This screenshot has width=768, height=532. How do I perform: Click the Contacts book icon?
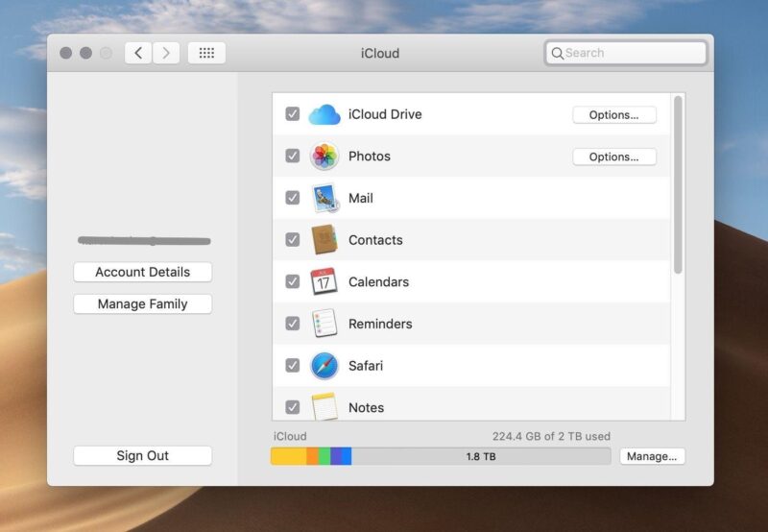click(324, 240)
